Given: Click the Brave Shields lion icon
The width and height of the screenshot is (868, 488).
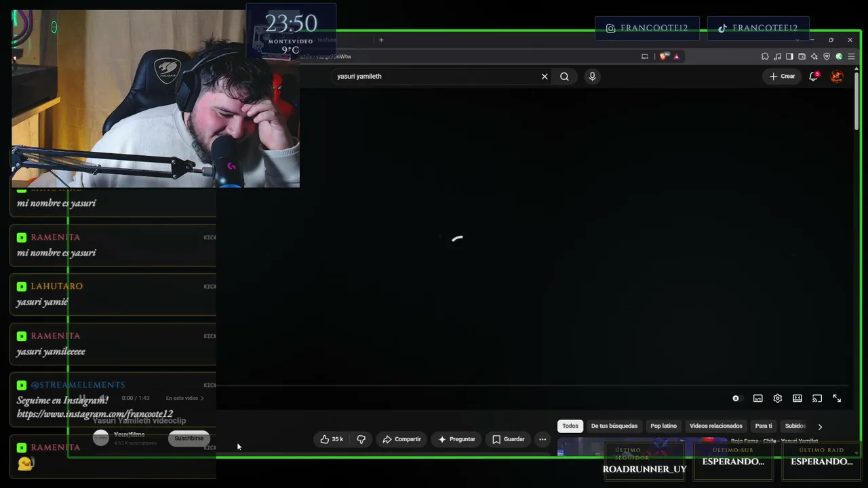Looking at the screenshot, I should coord(663,56).
